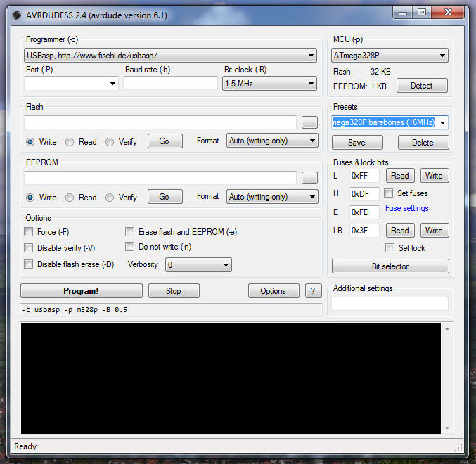This screenshot has height=464, width=476.
Task: Open the Options button
Action: click(274, 291)
